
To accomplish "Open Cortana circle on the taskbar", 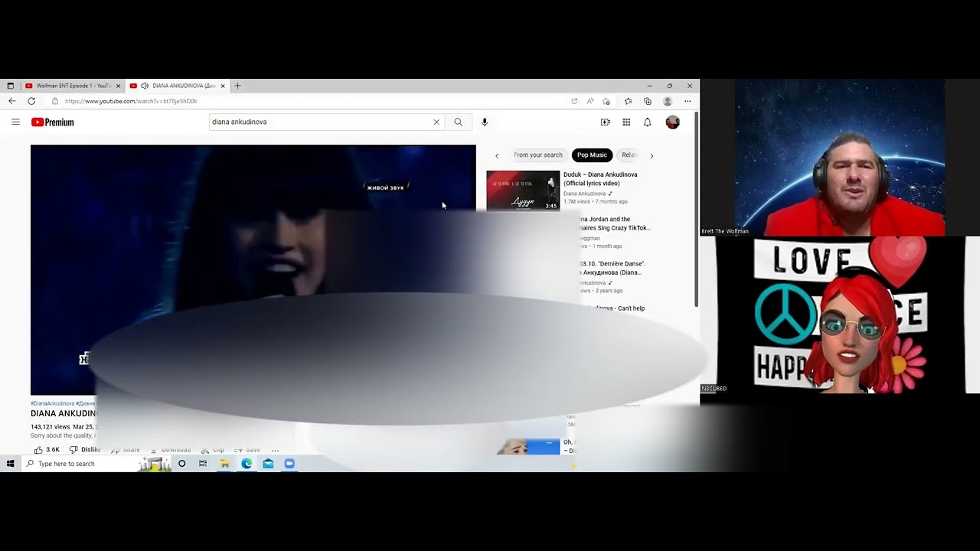I will 181,464.
